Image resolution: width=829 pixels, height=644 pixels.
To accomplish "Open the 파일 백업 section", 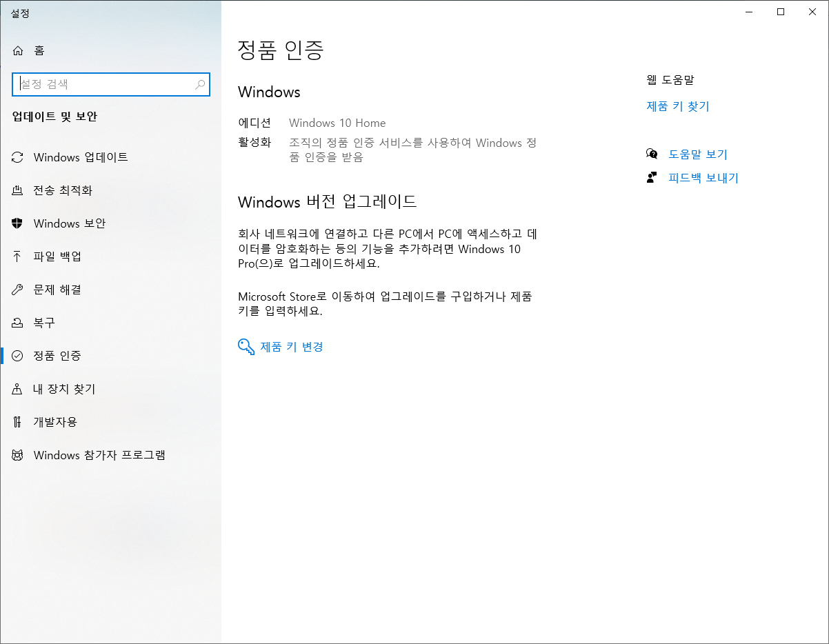I will click(110, 256).
